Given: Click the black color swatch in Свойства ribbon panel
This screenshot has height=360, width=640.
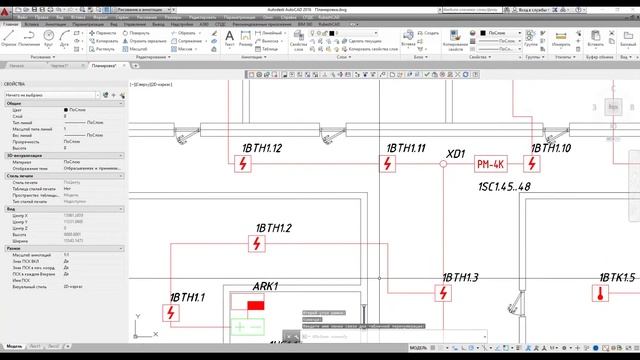Looking at the screenshot, I should [x=483, y=33].
